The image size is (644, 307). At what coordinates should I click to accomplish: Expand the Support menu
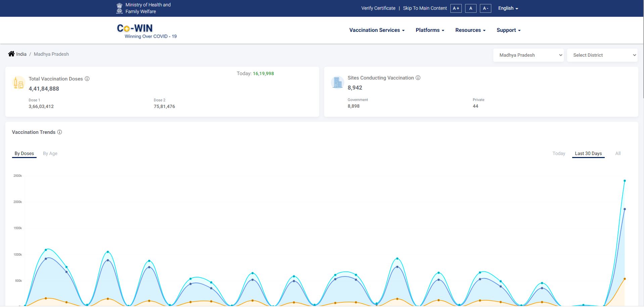508,30
